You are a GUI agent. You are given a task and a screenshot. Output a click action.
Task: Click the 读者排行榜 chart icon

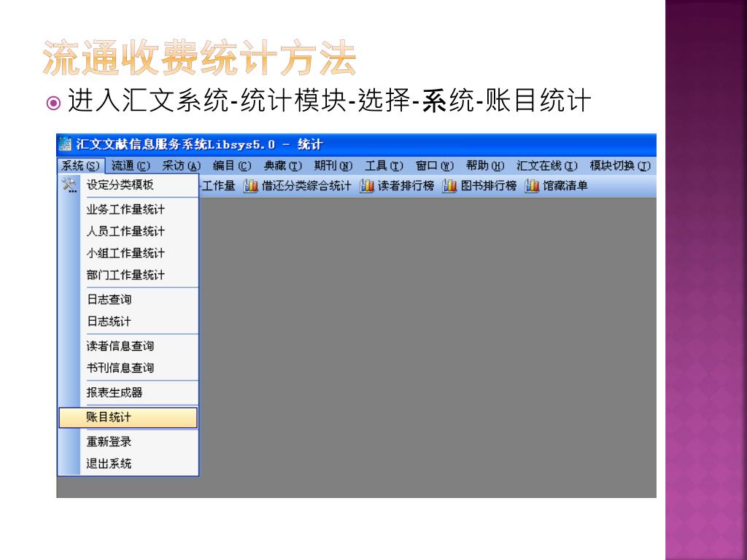coord(367,186)
